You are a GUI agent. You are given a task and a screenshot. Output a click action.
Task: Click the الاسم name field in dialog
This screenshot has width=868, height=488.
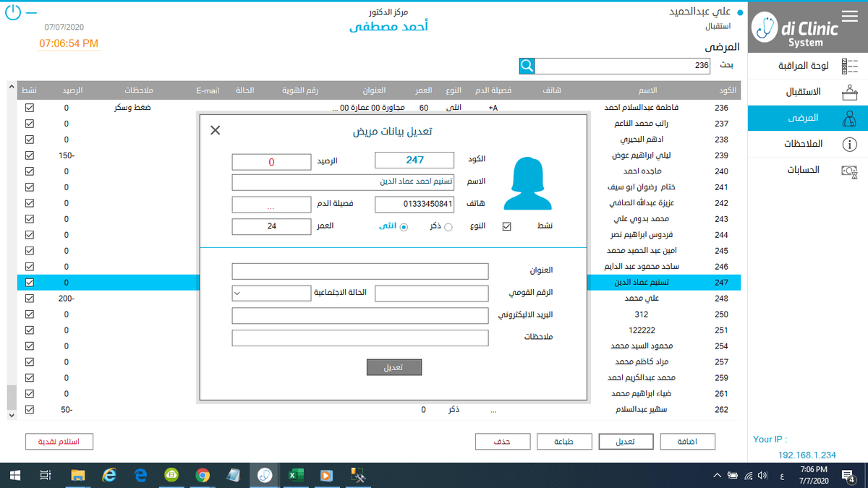click(x=343, y=182)
